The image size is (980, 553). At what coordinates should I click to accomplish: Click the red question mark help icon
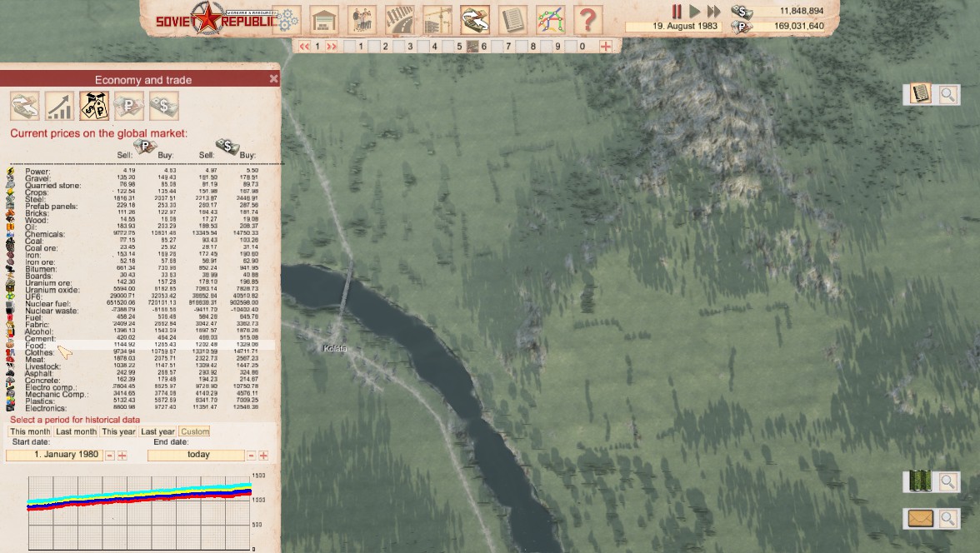[x=587, y=19]
